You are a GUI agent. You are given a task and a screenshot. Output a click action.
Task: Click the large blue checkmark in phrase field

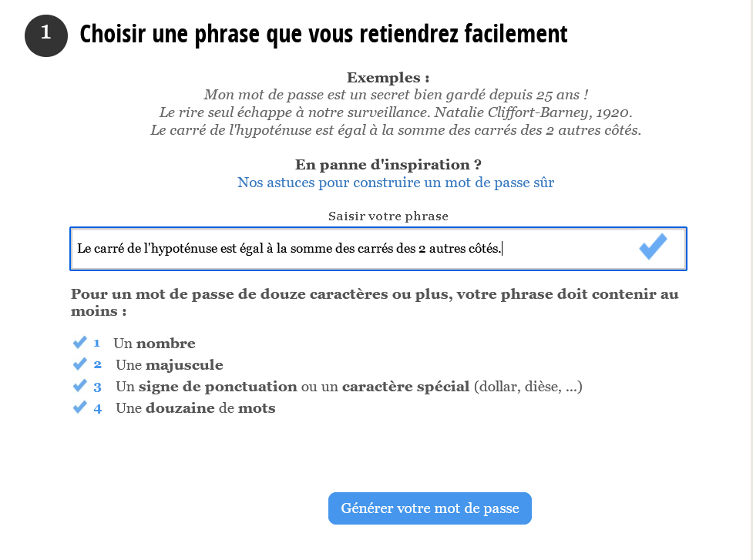coord(653,246)
